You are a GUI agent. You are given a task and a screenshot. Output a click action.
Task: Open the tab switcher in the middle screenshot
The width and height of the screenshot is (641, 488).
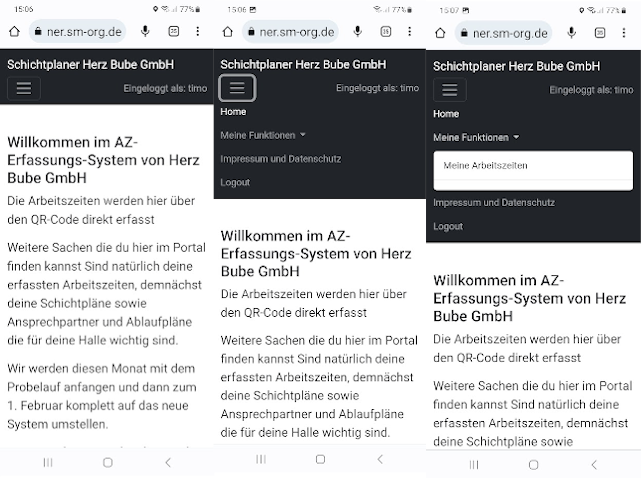385,31
